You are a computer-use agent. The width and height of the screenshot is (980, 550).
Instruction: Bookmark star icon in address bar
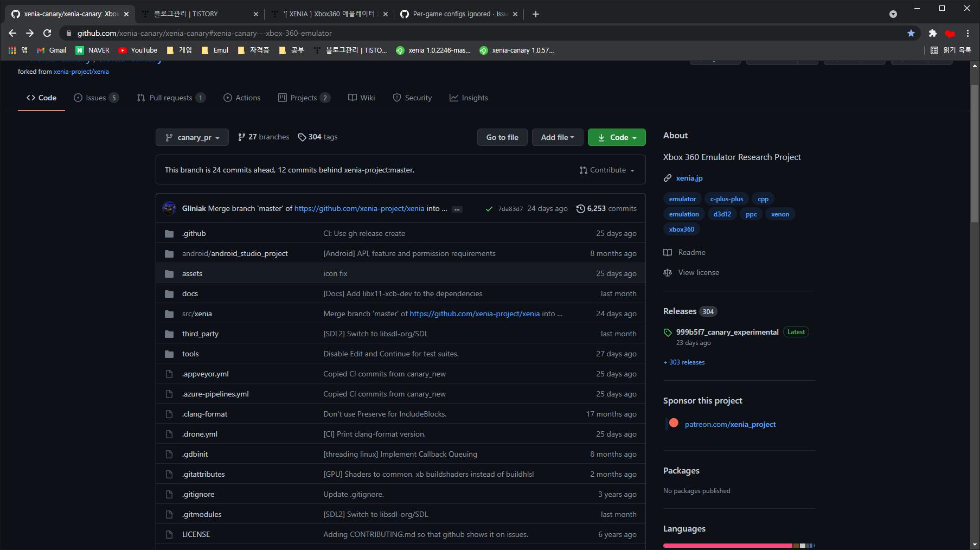911,33
